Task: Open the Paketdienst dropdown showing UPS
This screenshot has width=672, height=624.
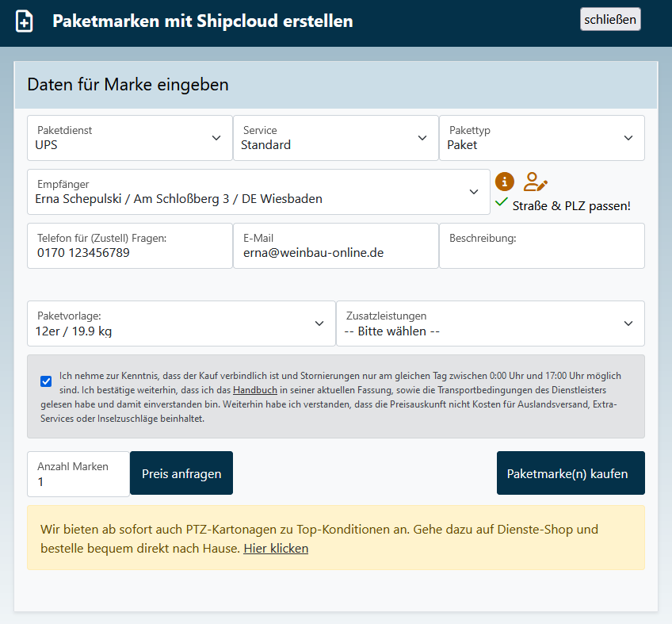Action: pyautogui.click(x=130, y=138)
